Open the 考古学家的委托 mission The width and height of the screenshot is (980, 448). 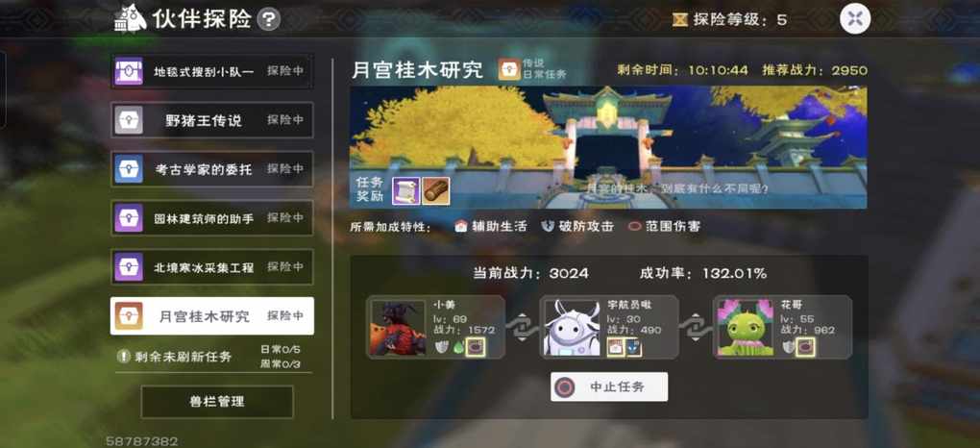212,169
